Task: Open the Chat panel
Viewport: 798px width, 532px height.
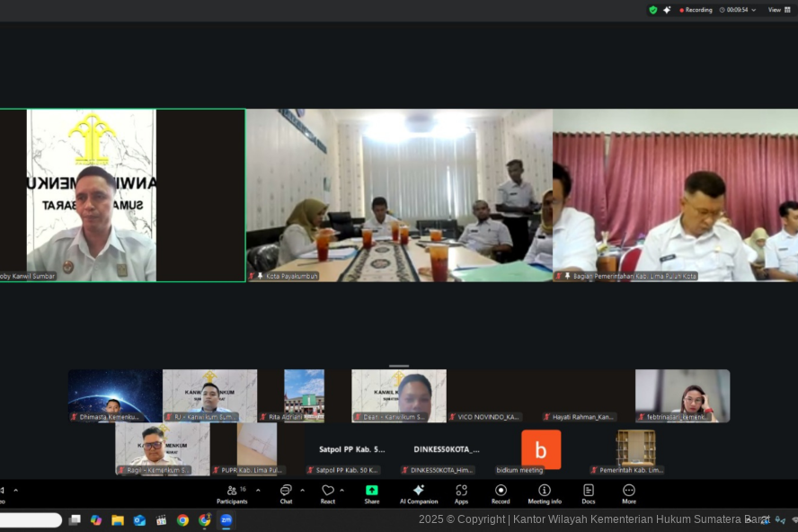Action: coord(286,493)
